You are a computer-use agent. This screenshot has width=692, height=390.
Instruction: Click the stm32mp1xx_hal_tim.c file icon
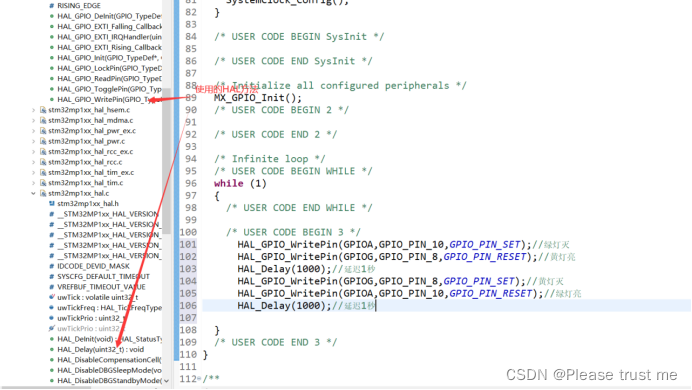[43, 183]
